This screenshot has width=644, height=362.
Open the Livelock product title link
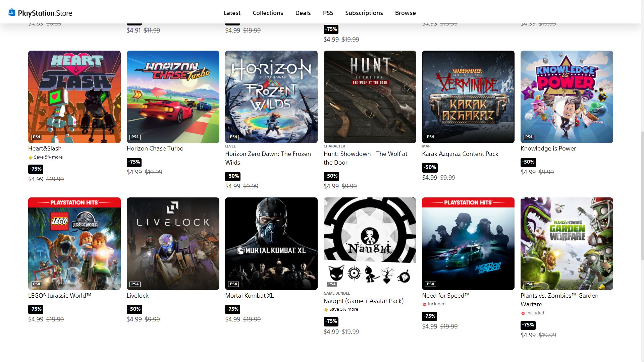click(x=138, y=296)
